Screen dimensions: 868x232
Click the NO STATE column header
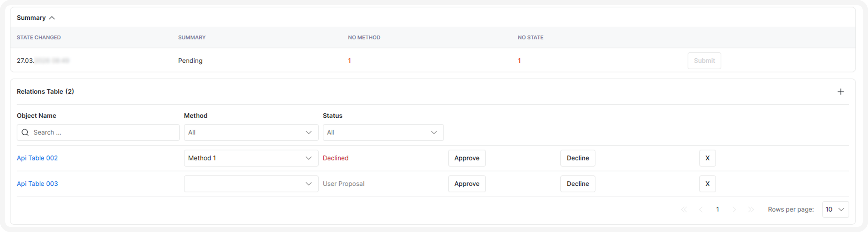[x=530, y=37]
